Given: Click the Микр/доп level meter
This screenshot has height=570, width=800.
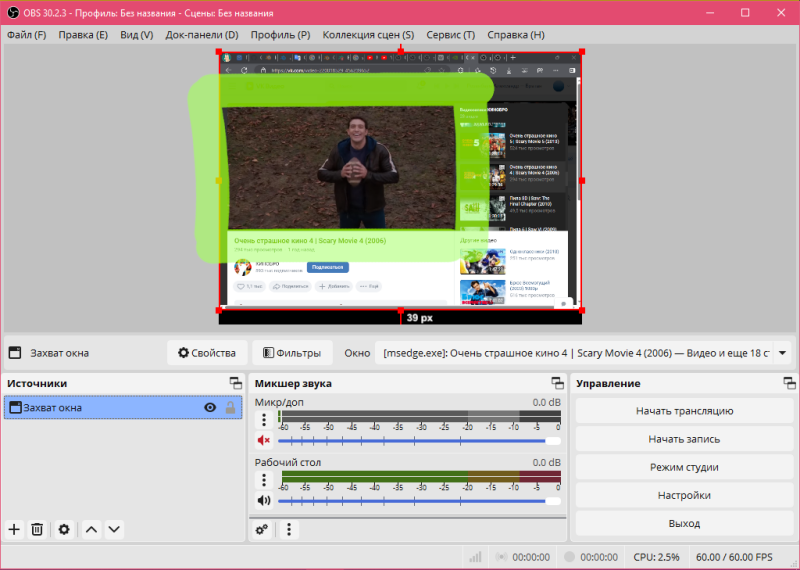Looking at the screenshot, I should (419, 416).
